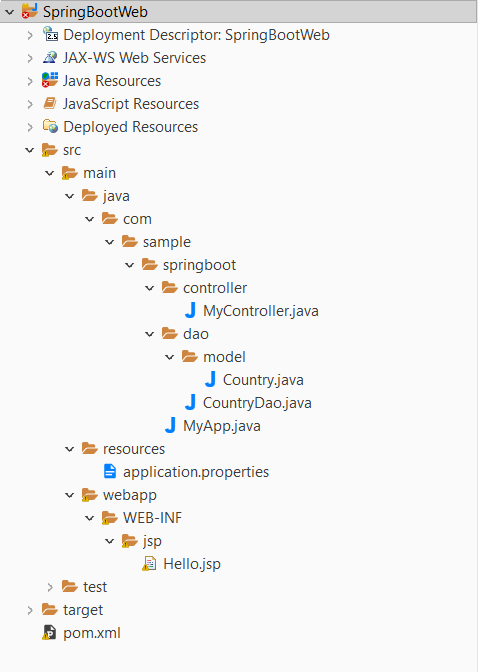
Task: Select the application.properties label
Action: (196, 472)
